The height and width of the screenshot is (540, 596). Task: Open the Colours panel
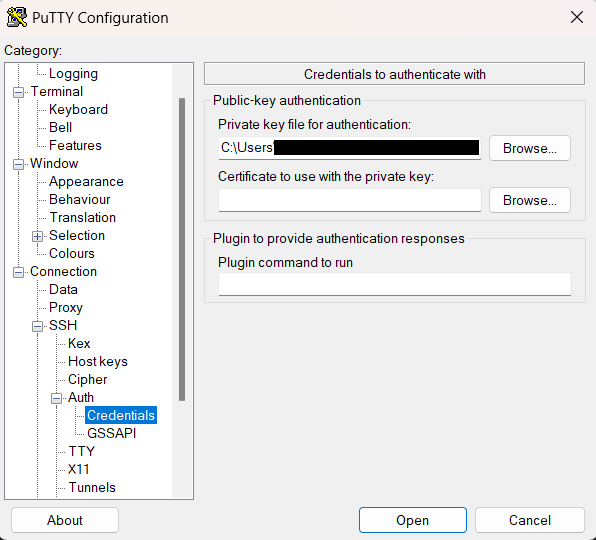click(x=72, y=253)
